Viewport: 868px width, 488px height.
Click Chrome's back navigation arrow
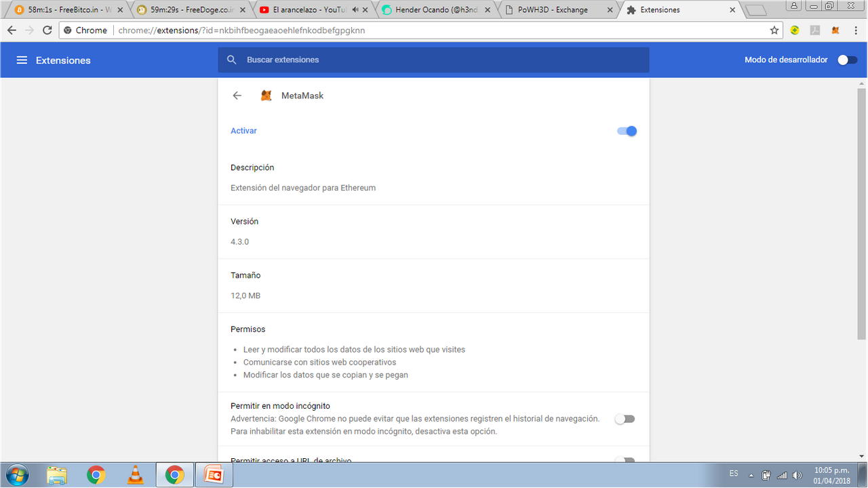(x=12, y=30)
